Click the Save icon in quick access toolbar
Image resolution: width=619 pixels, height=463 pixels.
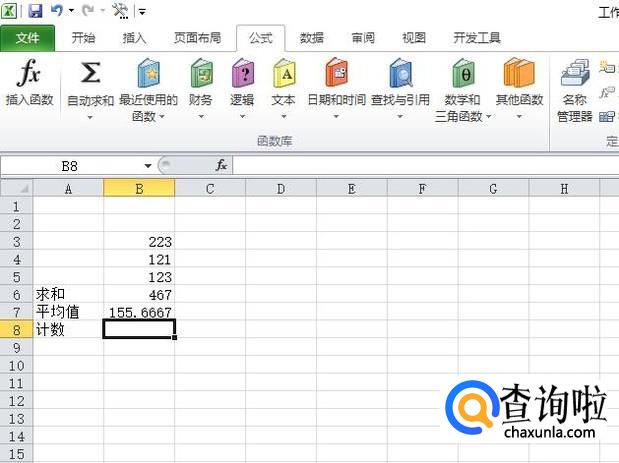pos(35,11)
